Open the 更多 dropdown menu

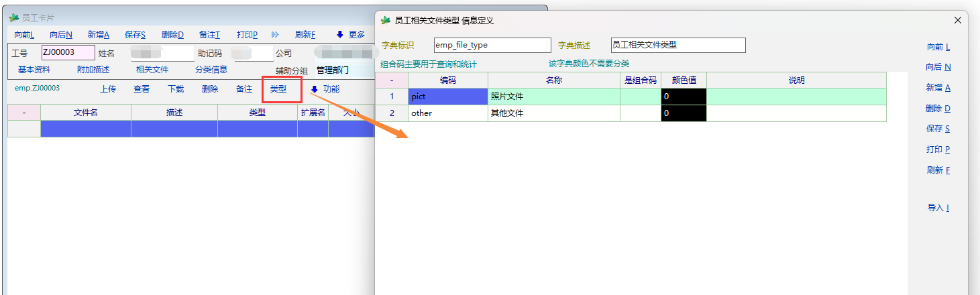(x=351, y=35)
